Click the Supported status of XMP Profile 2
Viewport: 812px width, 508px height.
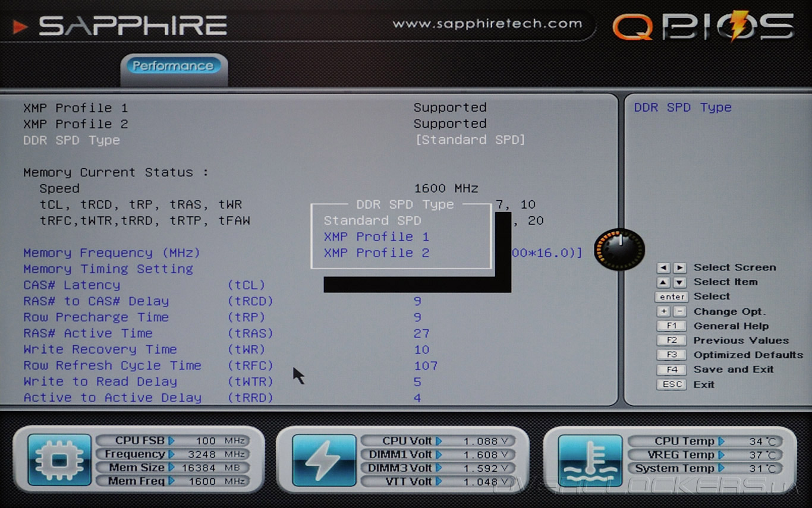pyautogui.click(x=450, y=124)
